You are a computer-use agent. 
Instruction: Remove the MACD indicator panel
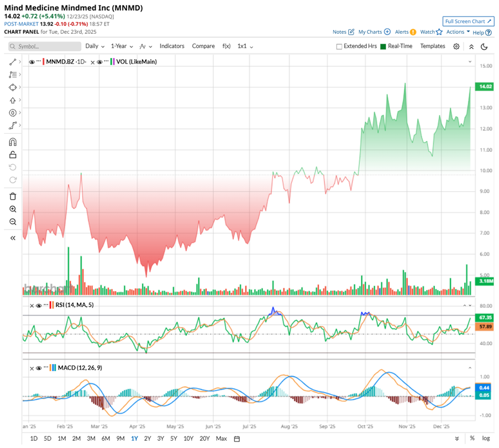click(32, 368)
